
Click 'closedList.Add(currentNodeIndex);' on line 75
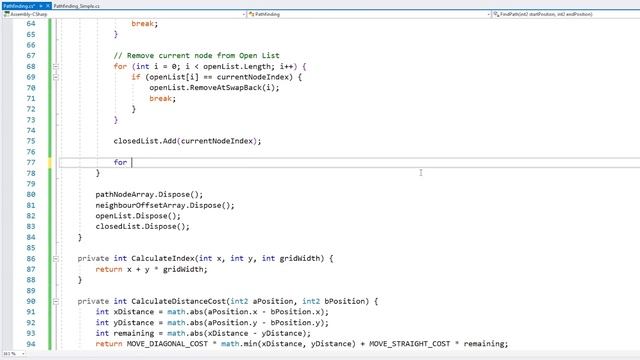(x=187, y=141)
